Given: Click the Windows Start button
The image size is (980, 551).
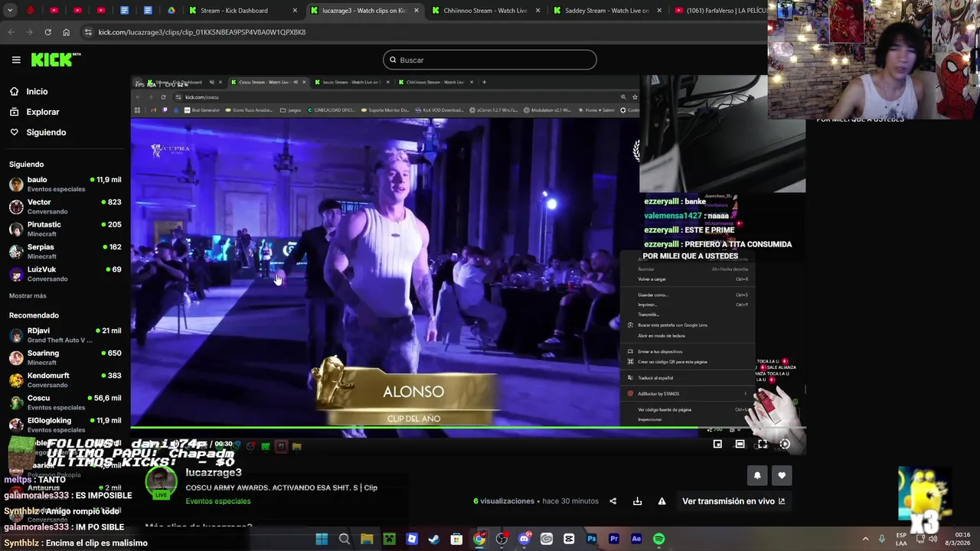Looking at the screenshot, I should click(x=322, y=539).
